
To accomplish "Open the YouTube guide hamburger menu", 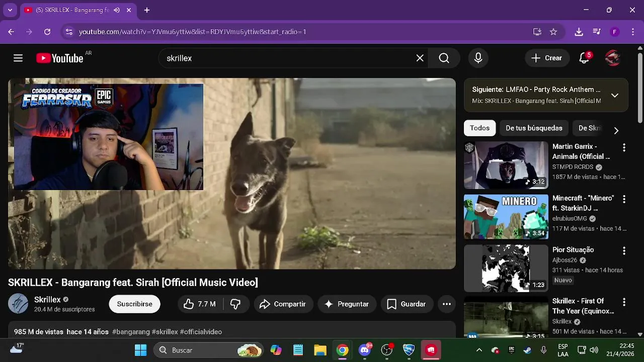I will 18,58.
